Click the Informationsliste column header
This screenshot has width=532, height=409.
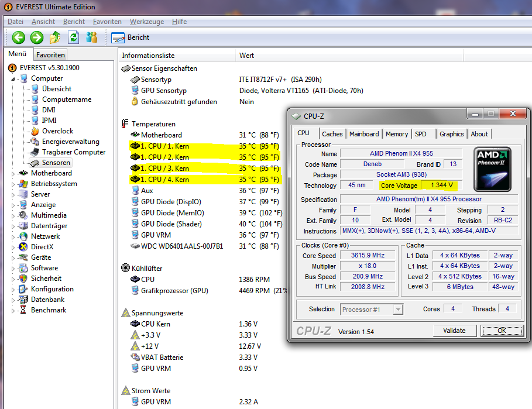tap(176, 55)
